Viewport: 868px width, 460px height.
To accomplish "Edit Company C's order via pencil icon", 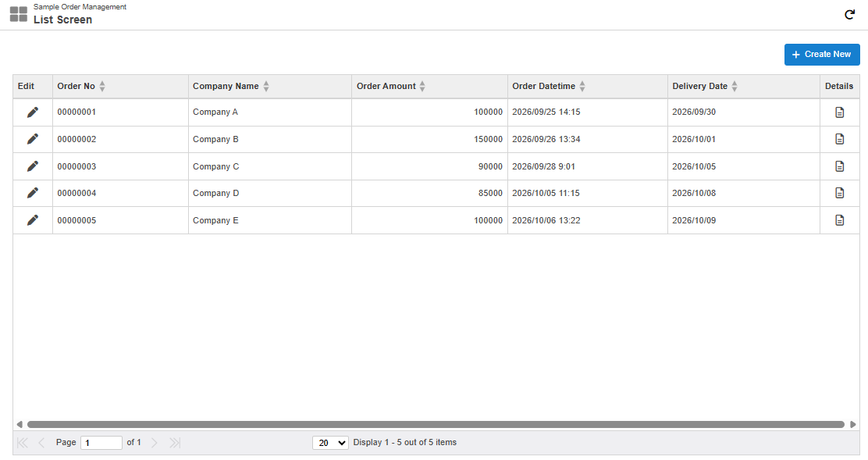I will point(33,166).
